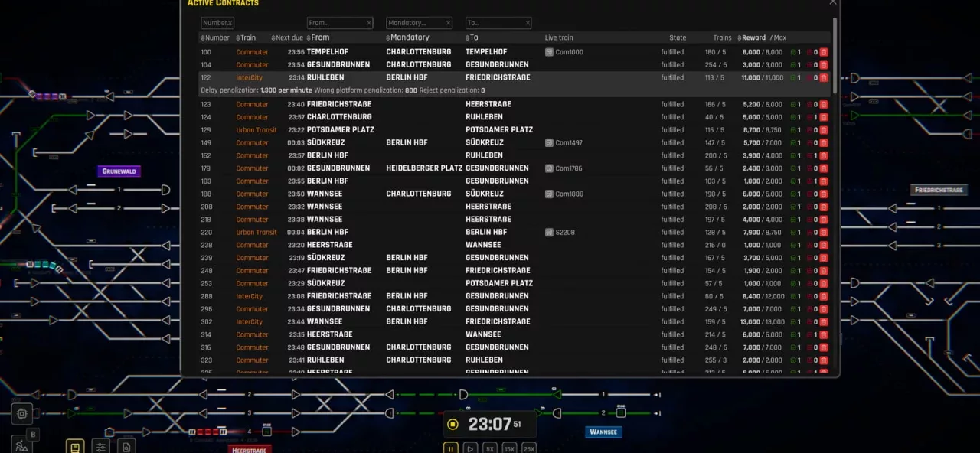The width and height of the screenshot is (980, 453).
Task: Set game speed to 25X
Action: coord(529,448)
